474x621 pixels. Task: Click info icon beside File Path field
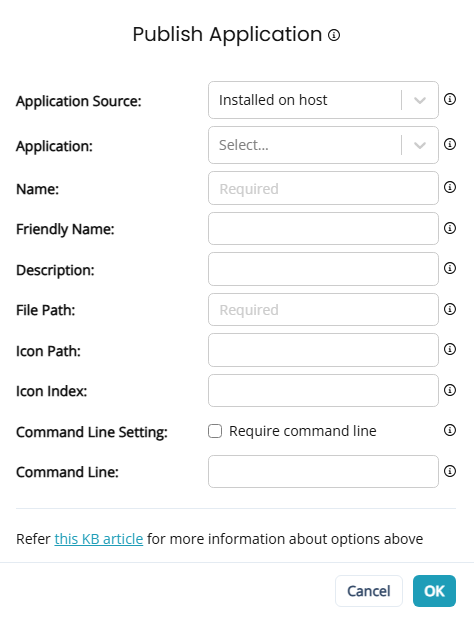point(450,309)
